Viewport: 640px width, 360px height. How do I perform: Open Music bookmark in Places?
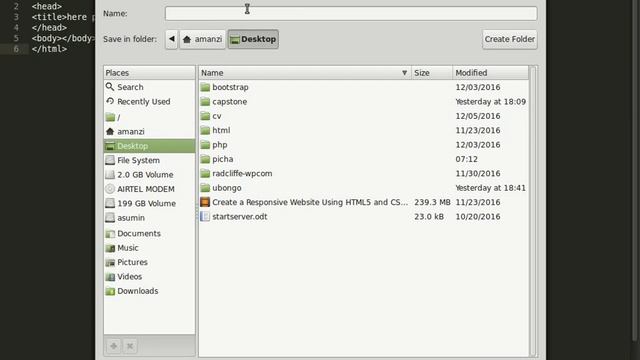(x=149, y=248)
